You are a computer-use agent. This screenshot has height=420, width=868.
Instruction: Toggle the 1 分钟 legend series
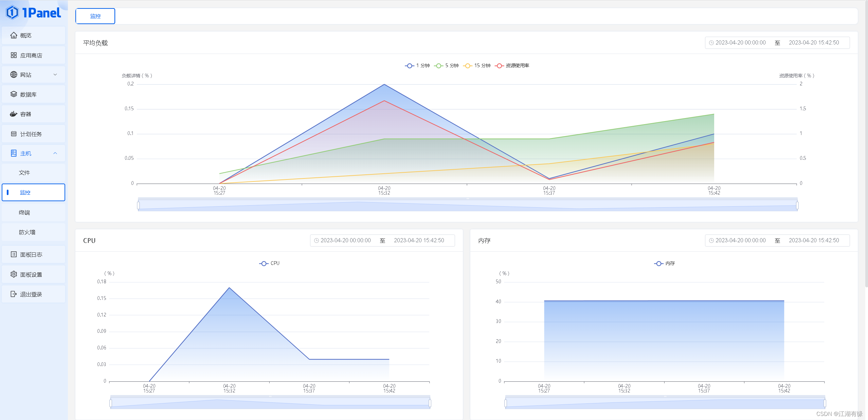click(x=417, y=65)
